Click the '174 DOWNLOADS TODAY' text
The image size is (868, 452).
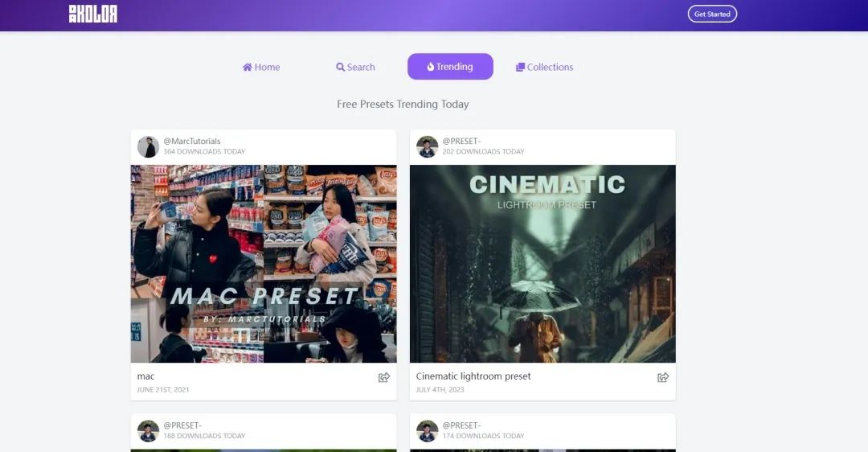point(483,436)
